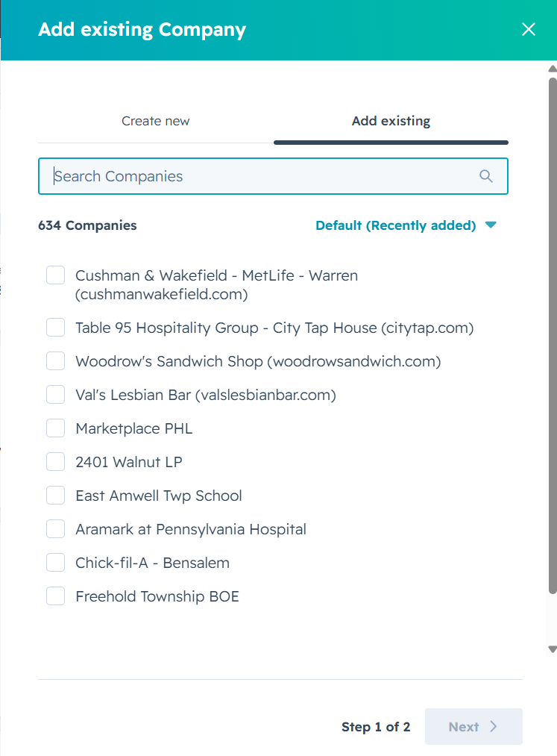Switch to the Create new tab
This screenshot has height=756, width=557.
click(156, 121)
